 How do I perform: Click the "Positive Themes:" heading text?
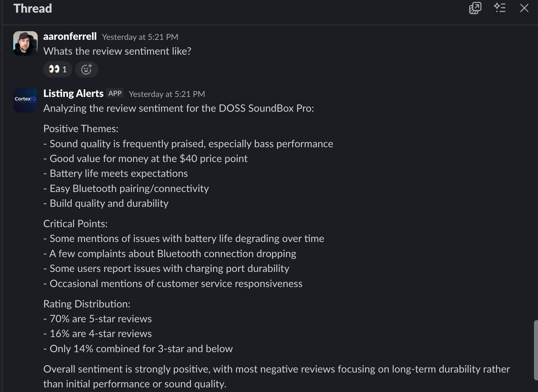tap(81, 129)
